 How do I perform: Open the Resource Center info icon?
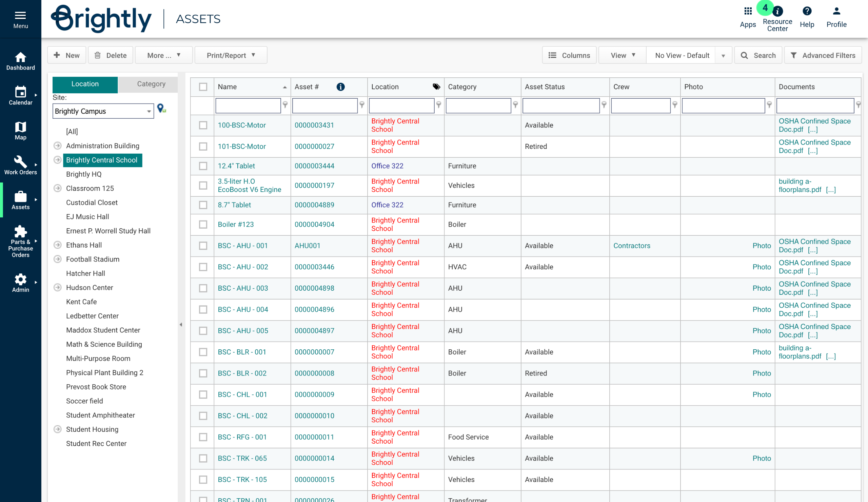(x=777, y=12)
